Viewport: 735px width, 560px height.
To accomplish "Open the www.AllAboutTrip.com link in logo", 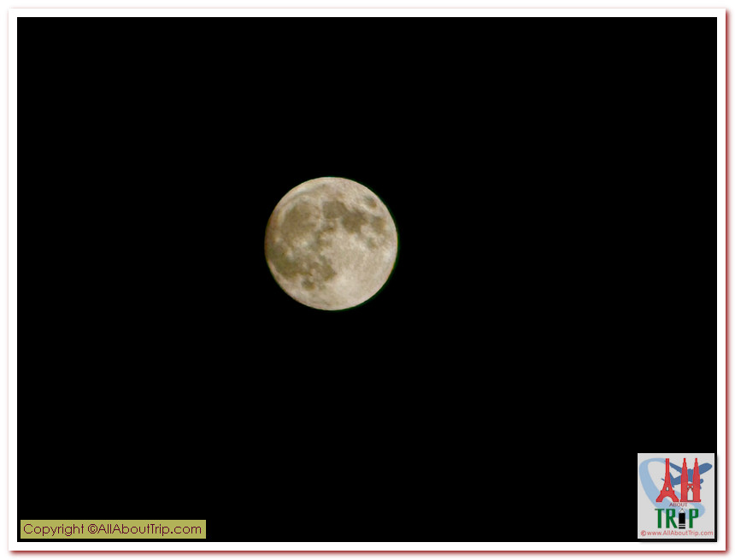I will [676, 533].
